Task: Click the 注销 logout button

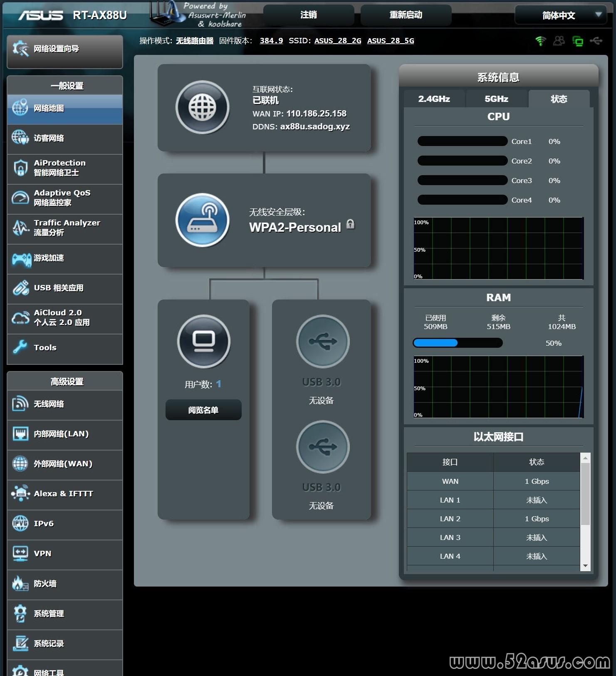Action: [309, 15]
